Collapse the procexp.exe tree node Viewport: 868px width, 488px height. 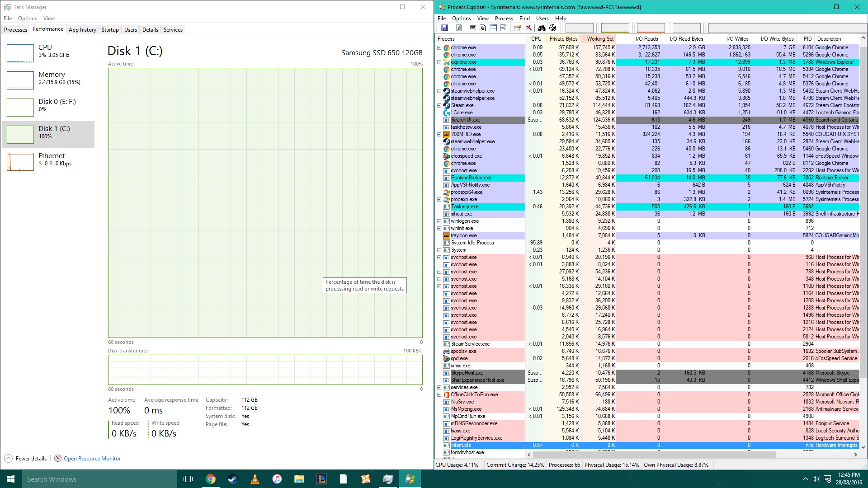pos(439,199)
